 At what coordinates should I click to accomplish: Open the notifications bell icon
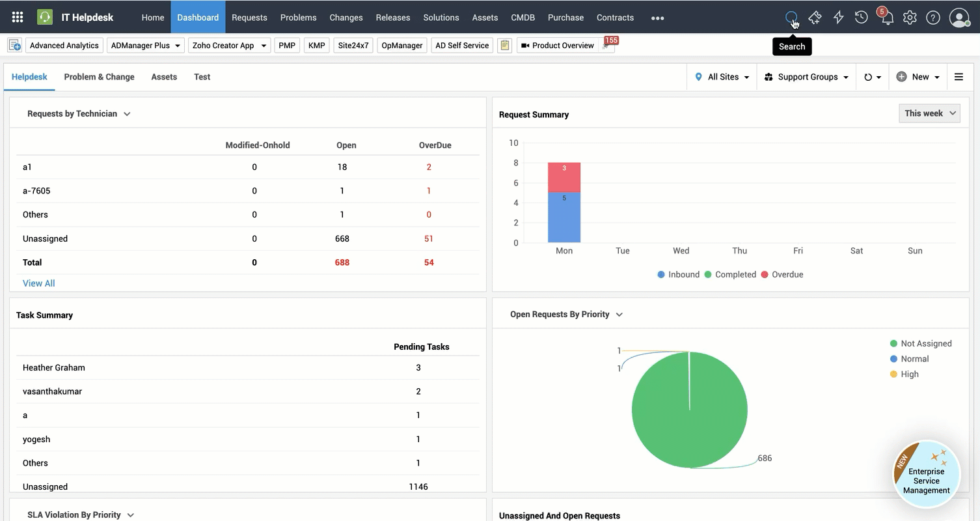(x=886, y=18)
